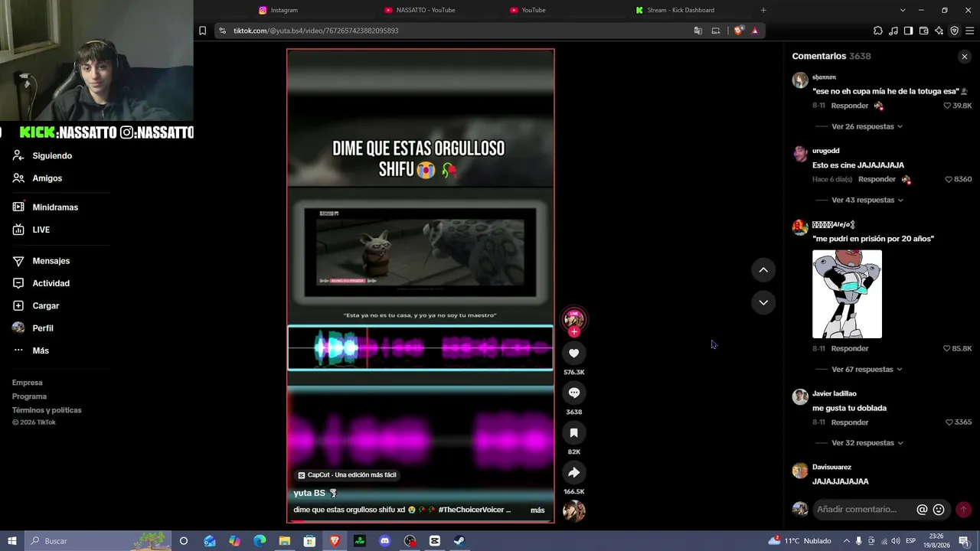980x551 pixels.
Task: Expand the video description with 'más'
Action: [537, 510]
